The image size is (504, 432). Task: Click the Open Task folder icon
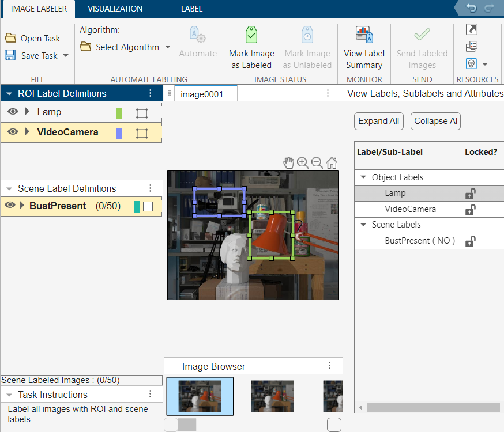coord(10,38)
